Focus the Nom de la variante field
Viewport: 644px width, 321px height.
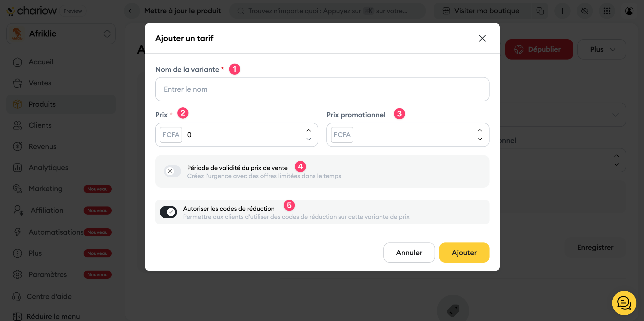click(322, 89)
